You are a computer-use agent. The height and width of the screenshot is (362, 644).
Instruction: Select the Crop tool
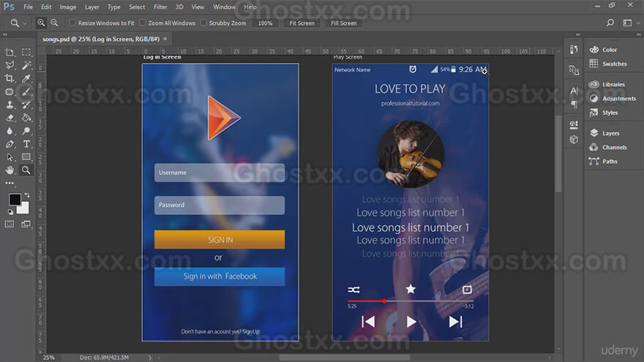pyautogui.click(x=10, y=78)
